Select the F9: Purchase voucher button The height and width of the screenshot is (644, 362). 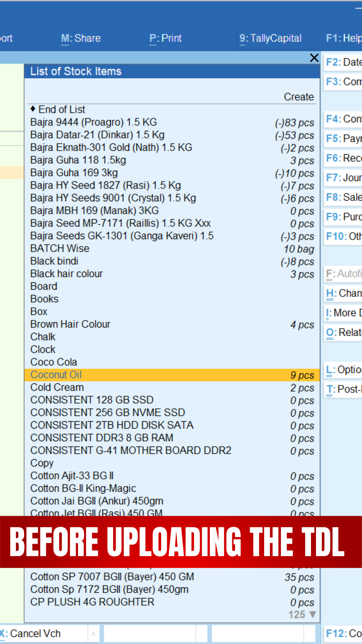pos(343,217)
